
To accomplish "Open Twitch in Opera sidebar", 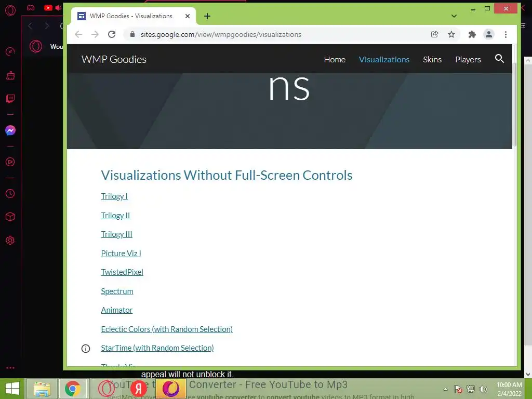I will coord(10,99).
